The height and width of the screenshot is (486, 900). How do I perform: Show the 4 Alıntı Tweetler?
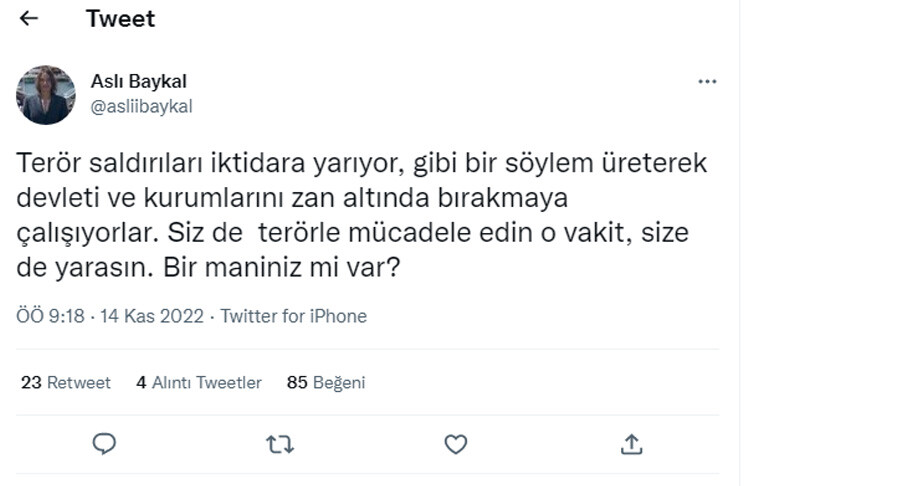click(x=199, y=382)
